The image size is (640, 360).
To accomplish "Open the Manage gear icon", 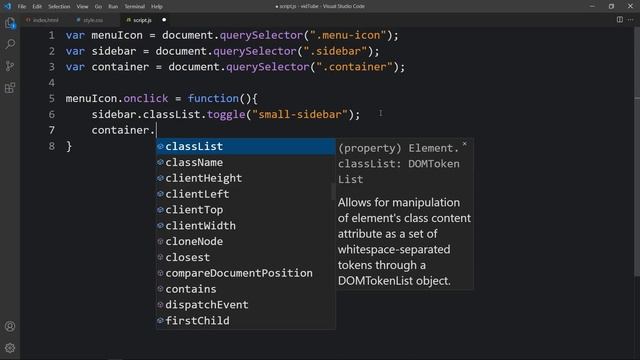I will [x=10, y=348].
